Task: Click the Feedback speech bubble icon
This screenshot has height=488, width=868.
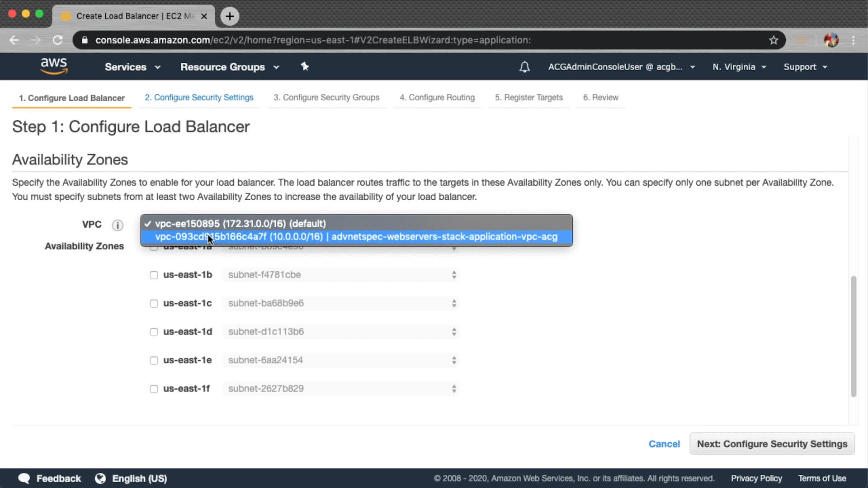Action: pyautogui.click(x=24, y=479)
